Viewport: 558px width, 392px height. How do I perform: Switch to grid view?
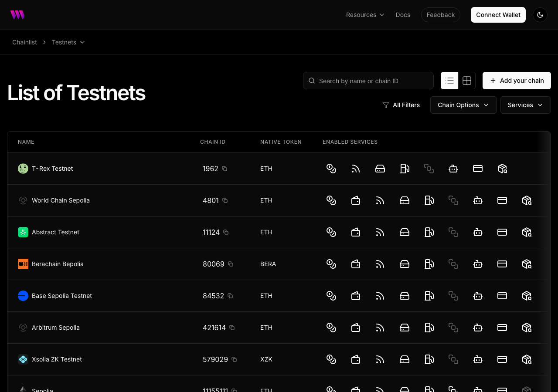tap(467, 81)
